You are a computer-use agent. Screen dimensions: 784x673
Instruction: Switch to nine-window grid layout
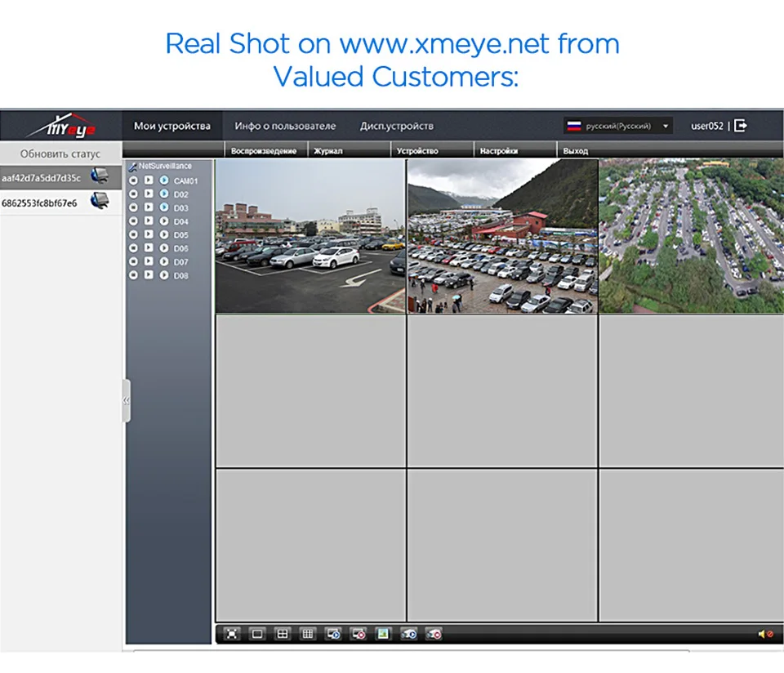308,634
